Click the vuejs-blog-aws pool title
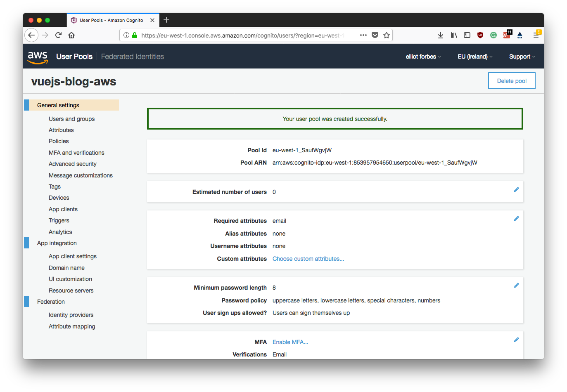Image resolution: width=567 pixels, height=392 pixels. pyautogui.click(x=74, y=82)
